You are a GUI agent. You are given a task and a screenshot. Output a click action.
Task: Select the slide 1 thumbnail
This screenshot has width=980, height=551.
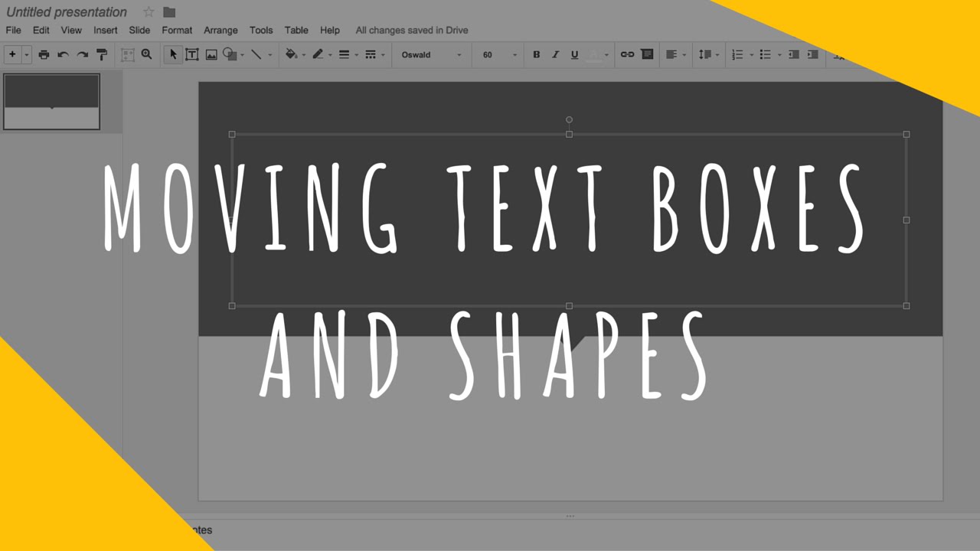click(52, 102)
